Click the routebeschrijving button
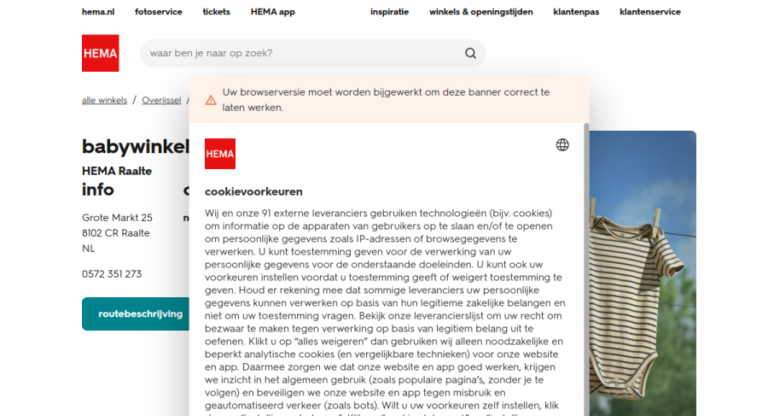Screen dimensions: 768x416 pyautogui.click(x=136, y=314)
